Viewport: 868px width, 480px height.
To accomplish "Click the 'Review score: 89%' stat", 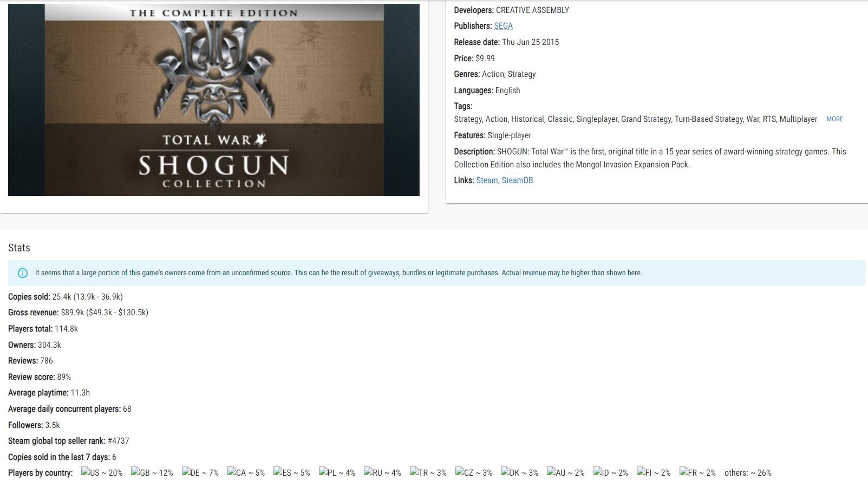I will tap(40, 377).
